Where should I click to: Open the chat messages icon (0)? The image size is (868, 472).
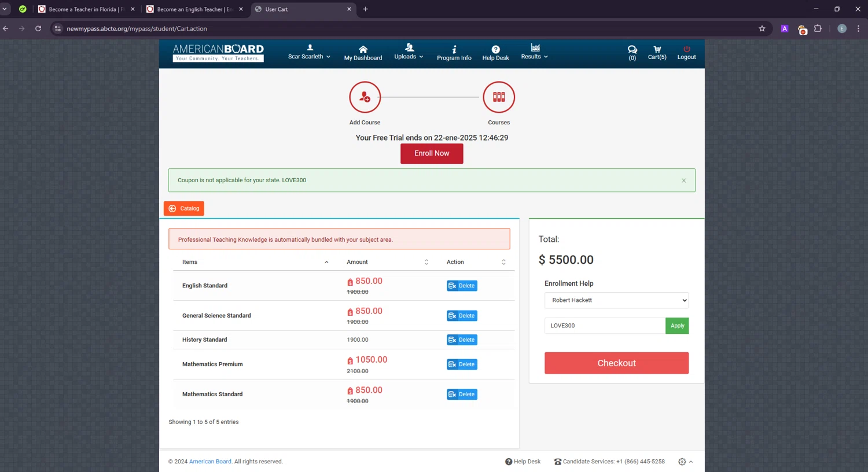point(632,53)
